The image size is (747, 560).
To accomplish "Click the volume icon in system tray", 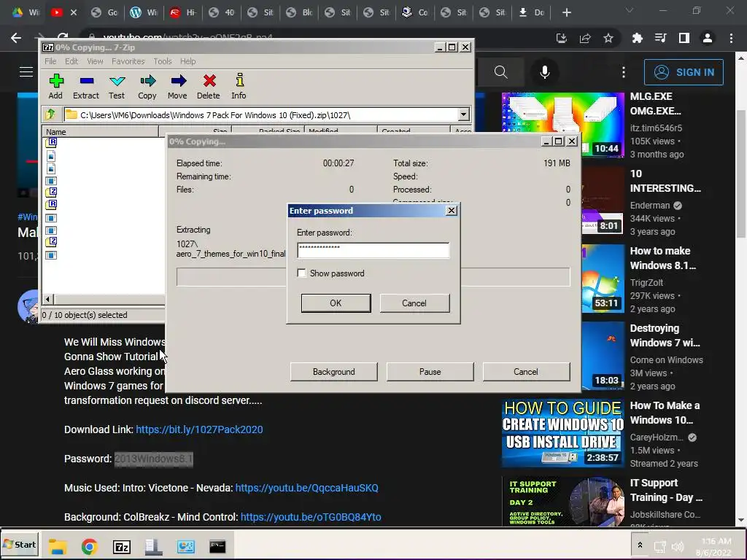I will [677, 546].
